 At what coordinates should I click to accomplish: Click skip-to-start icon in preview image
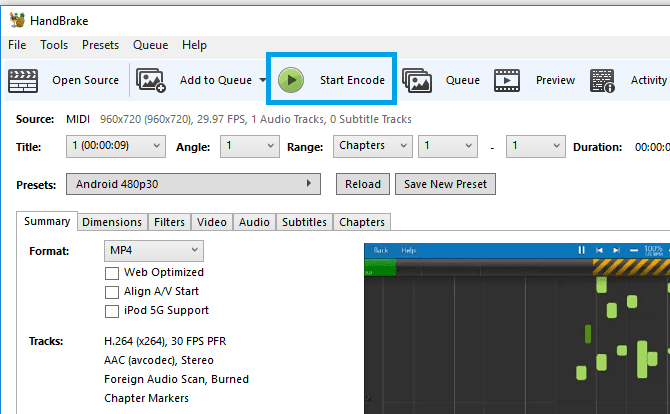tap(599, 250)
